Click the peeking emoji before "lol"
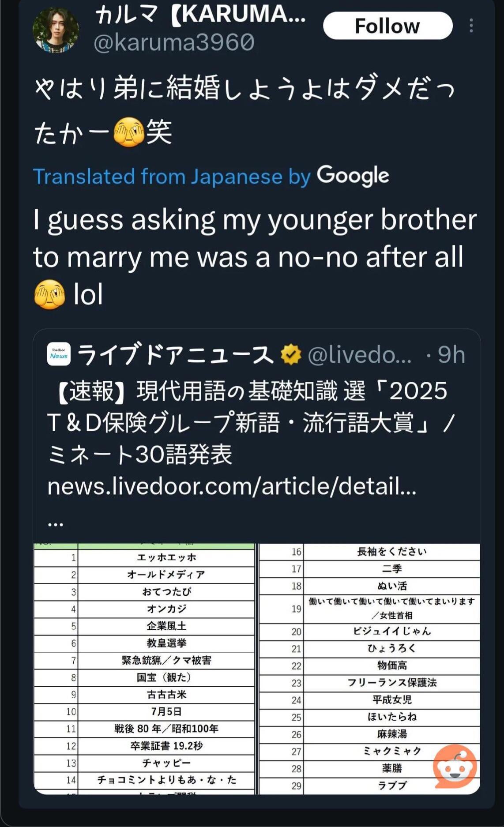The width and height of the screenshot is (504, 827). (x=49, y=294)
